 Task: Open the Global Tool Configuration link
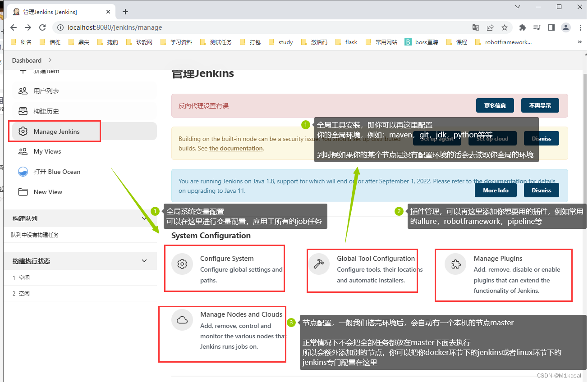[x=376, y=259]
